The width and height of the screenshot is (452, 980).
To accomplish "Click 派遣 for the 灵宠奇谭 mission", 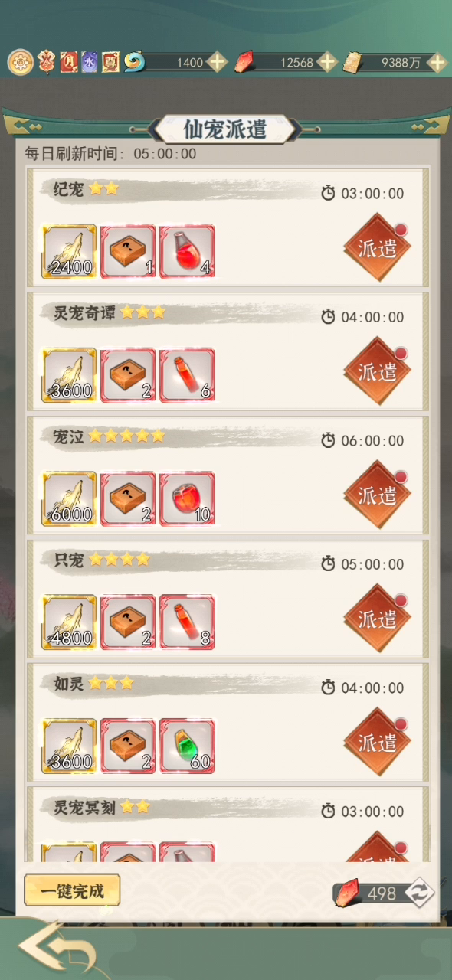I will click(377, 371).
